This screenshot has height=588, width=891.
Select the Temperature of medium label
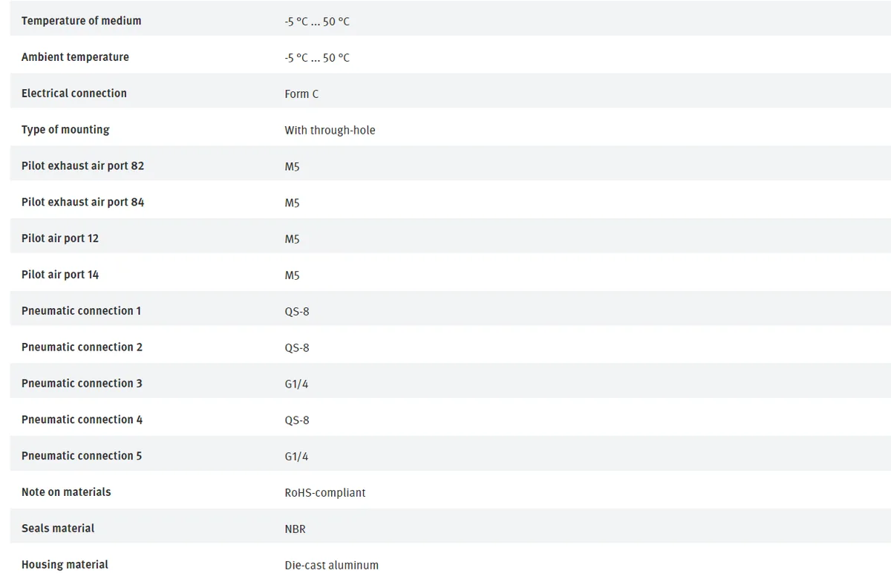(x=81, y=21)
